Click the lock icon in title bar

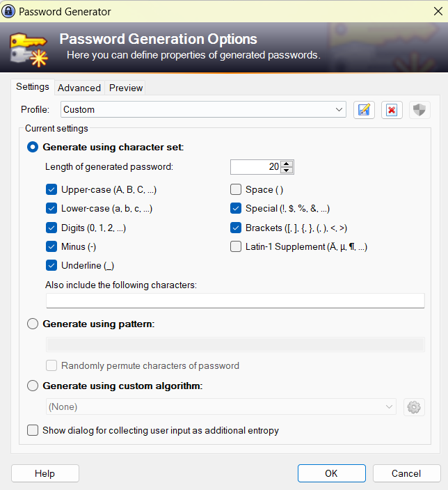click(9, 11)
